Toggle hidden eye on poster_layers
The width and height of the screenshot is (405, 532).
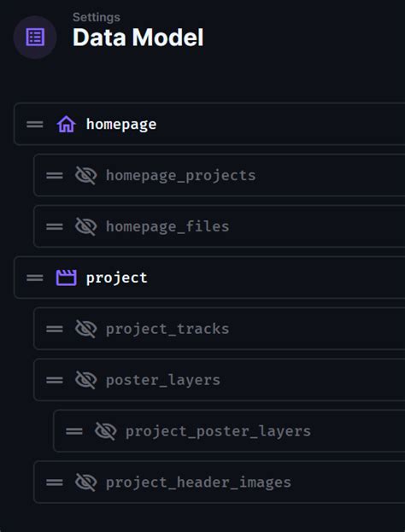86,380
